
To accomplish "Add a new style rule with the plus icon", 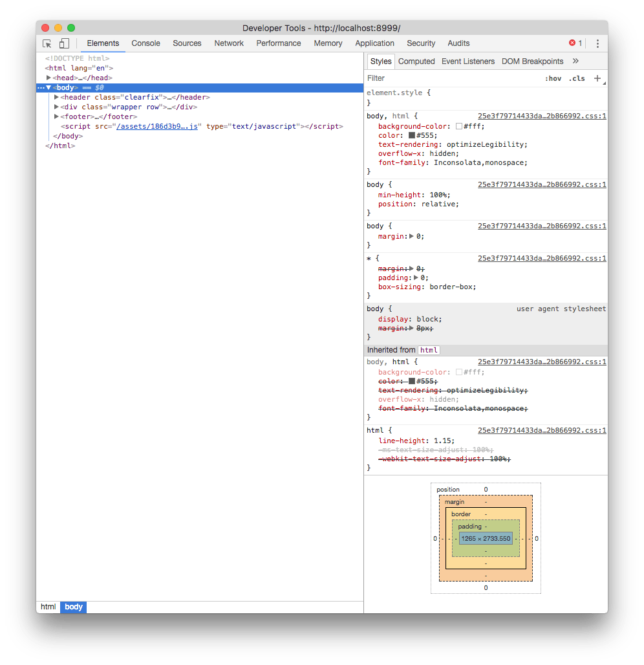I will click(x=596, y=78).
